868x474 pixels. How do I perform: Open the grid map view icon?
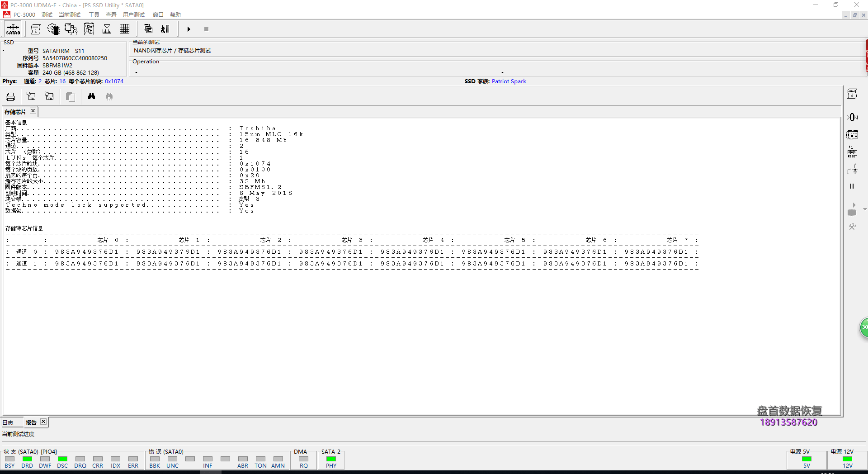125,29
